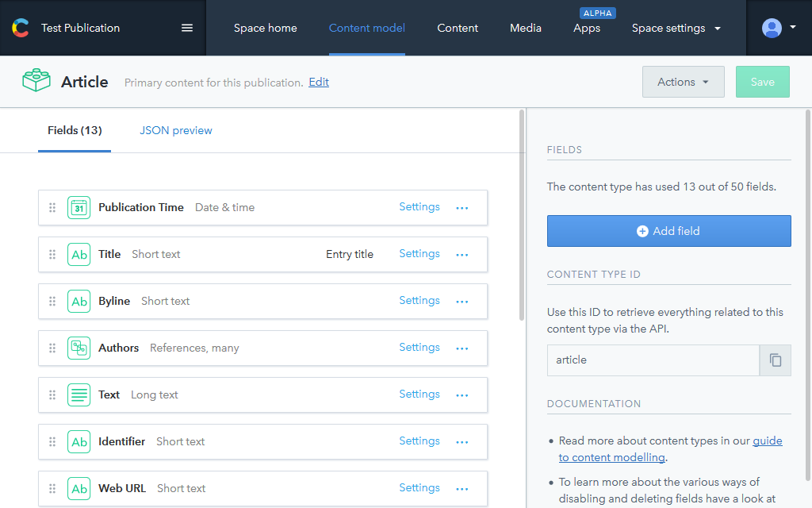Click the calendar icon of Publication Time field

pos(79,208)
